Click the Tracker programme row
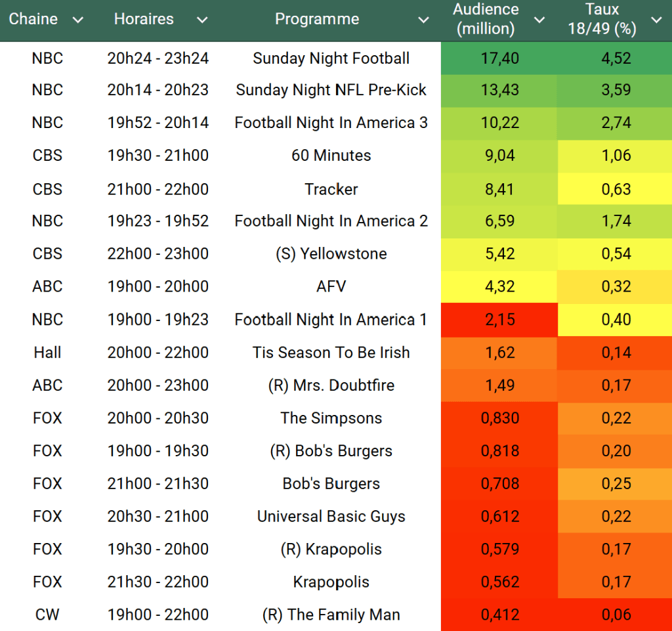Image resolution: width=672 pixels, height=631 pixels. click(331, 189)
